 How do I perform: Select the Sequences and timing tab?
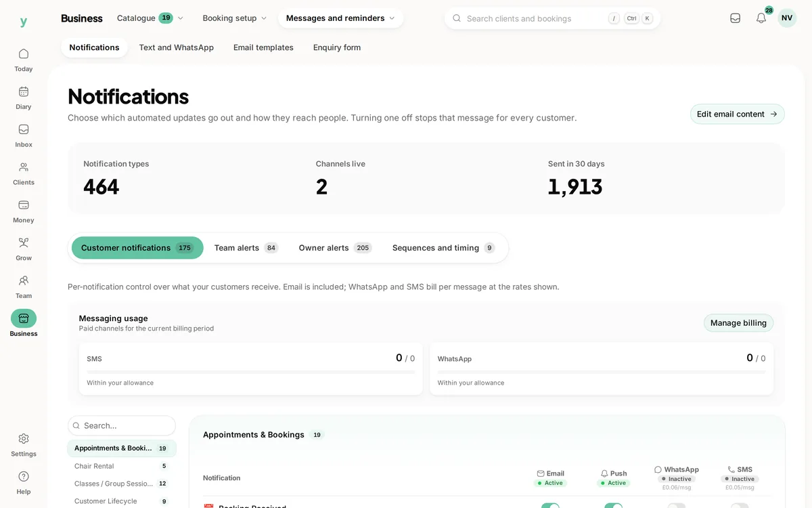[443, 248]
